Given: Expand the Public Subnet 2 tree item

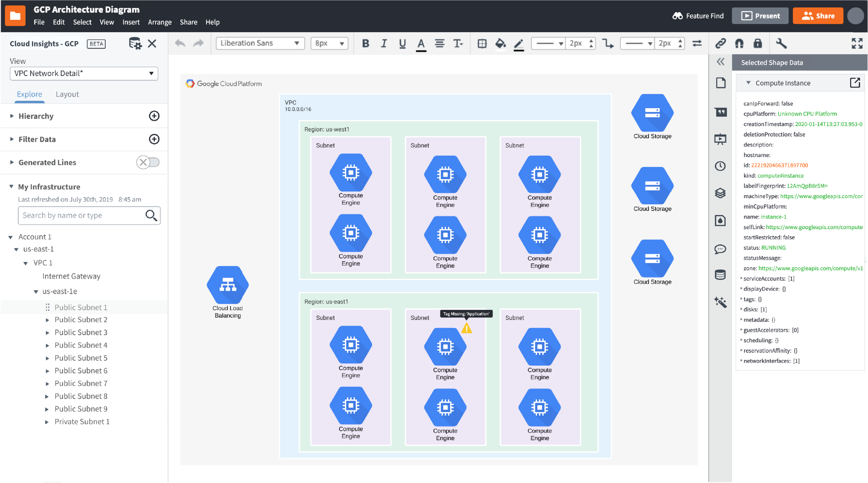Looking at the screenshot, I should click(47, 320).
